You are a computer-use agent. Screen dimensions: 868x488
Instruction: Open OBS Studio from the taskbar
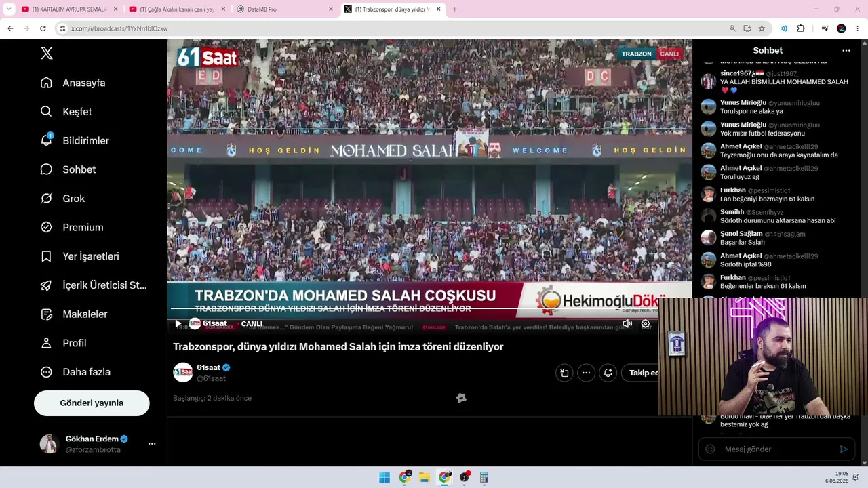tap(465, 477)
